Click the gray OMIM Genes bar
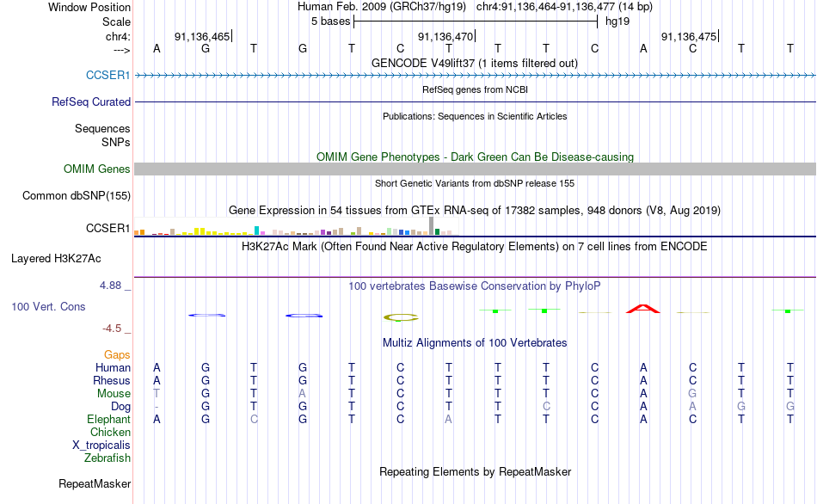The height and width of the screenshot is (504, 817). [475, 169]
